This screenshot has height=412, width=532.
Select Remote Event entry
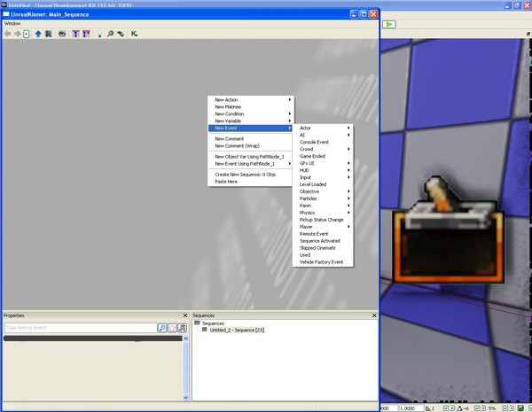(323, 234)
